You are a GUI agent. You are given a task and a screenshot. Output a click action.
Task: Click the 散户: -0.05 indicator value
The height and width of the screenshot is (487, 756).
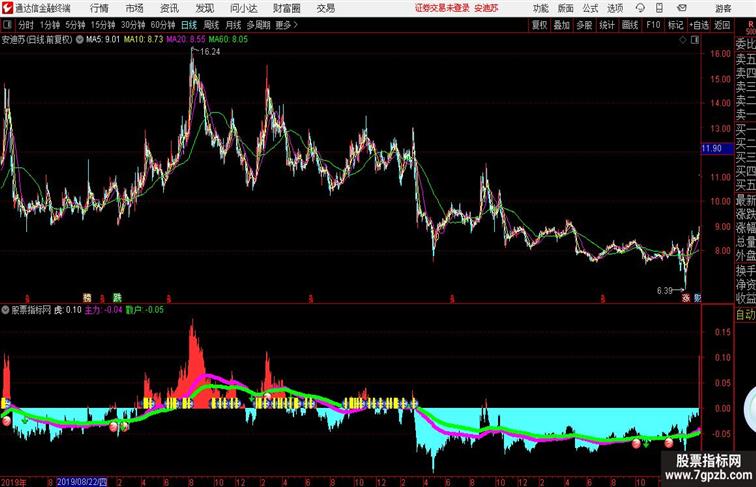[x=145, y=310]
